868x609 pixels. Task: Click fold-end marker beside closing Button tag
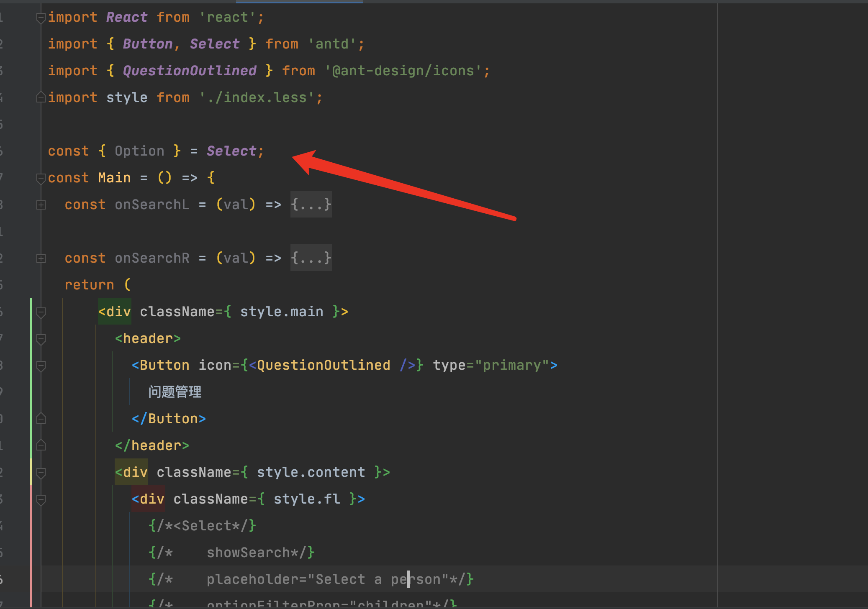[x=41, y=419]
